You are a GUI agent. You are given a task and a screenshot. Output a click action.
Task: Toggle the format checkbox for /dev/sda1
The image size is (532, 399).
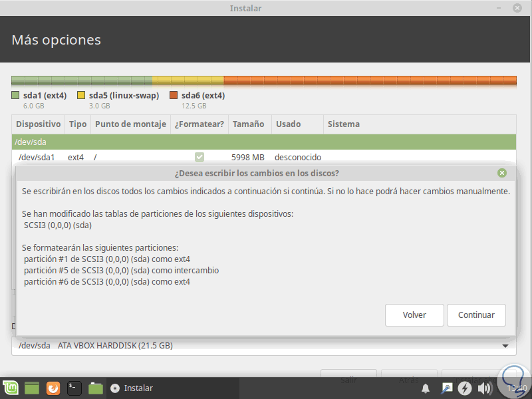(x=199, y=157)
